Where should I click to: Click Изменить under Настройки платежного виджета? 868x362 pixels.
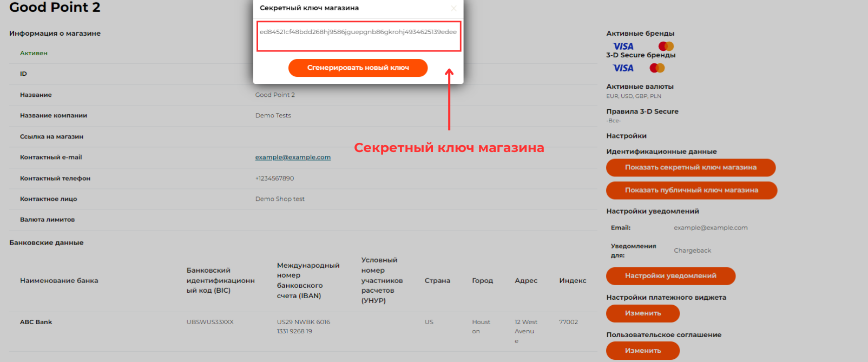coord(642,313)
